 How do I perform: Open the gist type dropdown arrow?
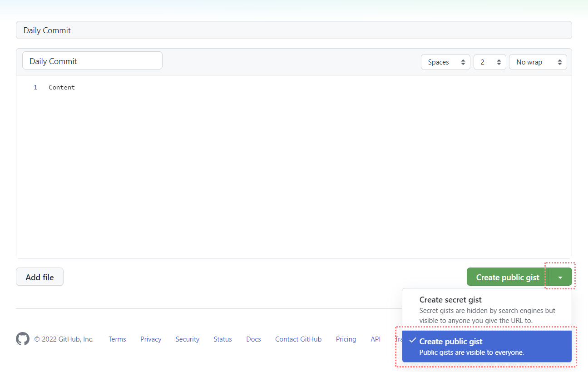pyautogui.click(x=560, y=277)
